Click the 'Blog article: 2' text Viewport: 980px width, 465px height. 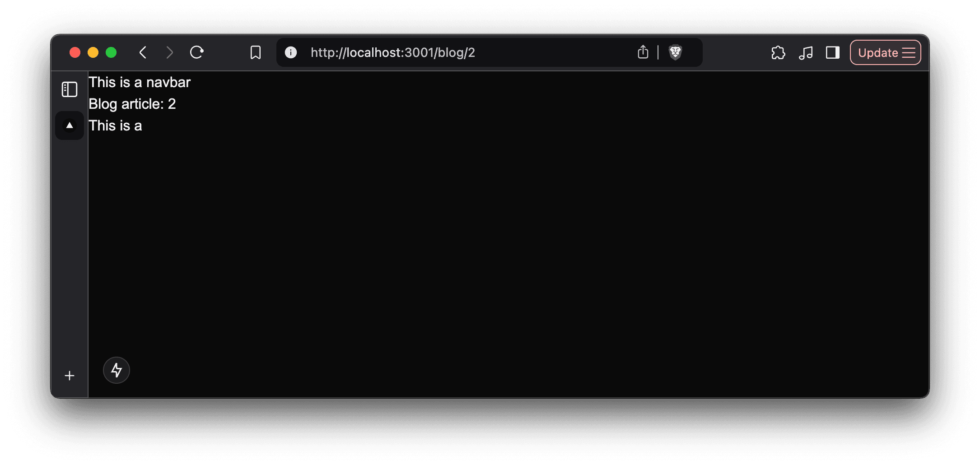[x=132, y=104]
